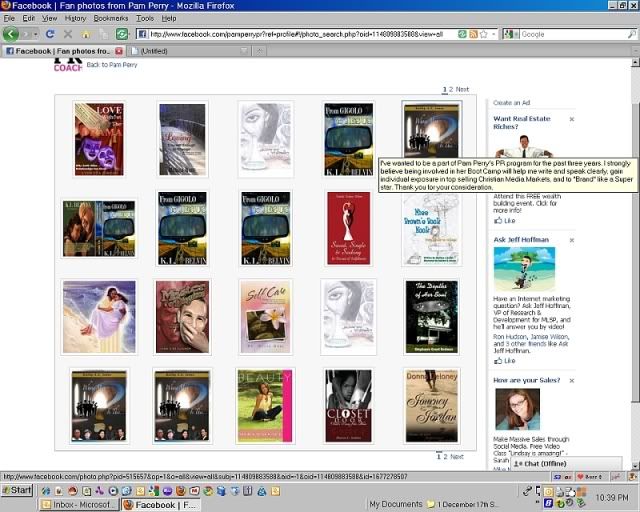Open the Edit menu
Viewport: 640px width, 512px height.
click(x=29, y=18)
